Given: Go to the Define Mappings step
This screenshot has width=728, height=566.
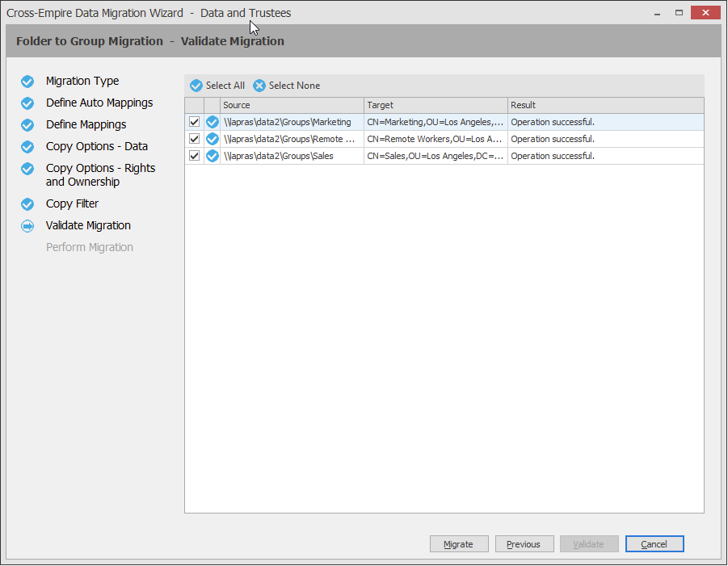Looking at the screenshot, I should coord(86,125).
